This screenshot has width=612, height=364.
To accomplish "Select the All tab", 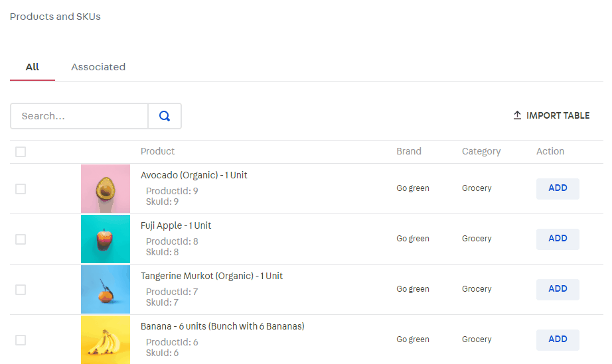I will pos(33,67).
